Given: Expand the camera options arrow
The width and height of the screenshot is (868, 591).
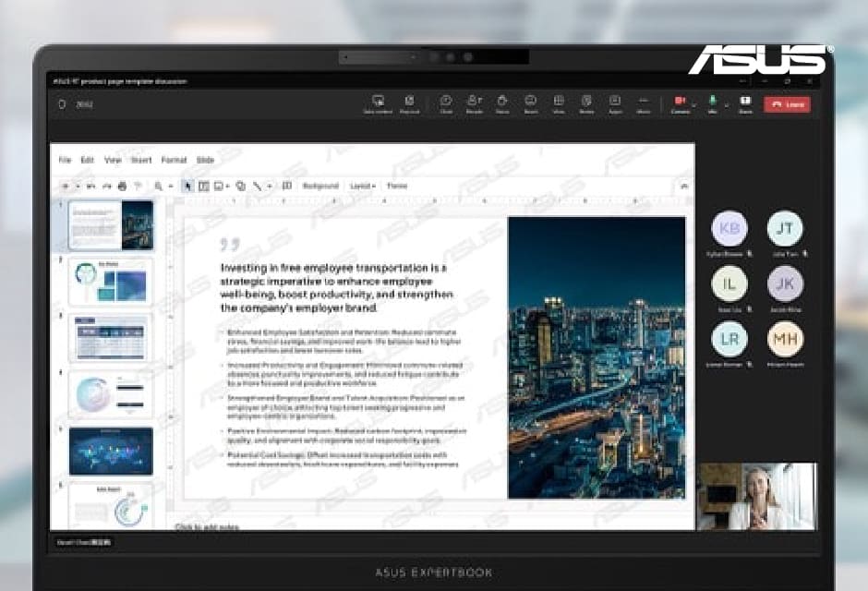Looking at the screenshot, I should 694,104.
